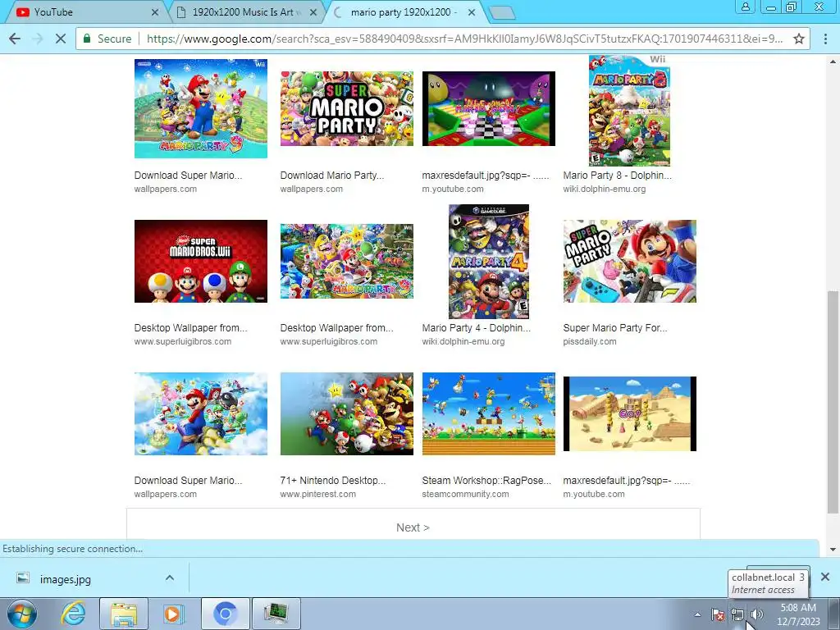The width and height of the screenshot is (840, 630).
Task: Click the page scrollbar down arrow
Action: [833, 549]
